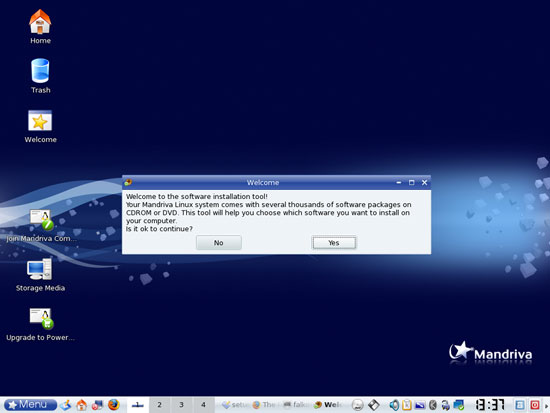Open the Trash desktop icon
The image size is (550, 413).
(40, 76)
